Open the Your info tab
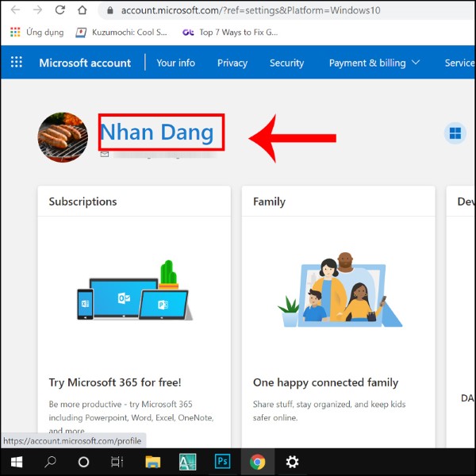The height and width of the screenshot is (476, 476). click(175, 63)
